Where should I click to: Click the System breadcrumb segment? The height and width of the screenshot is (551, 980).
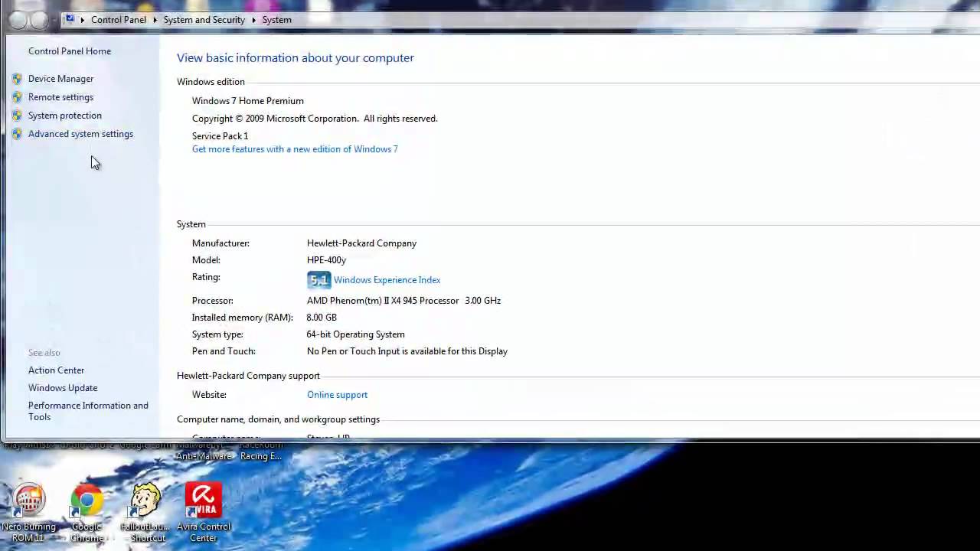coord(276,20)
